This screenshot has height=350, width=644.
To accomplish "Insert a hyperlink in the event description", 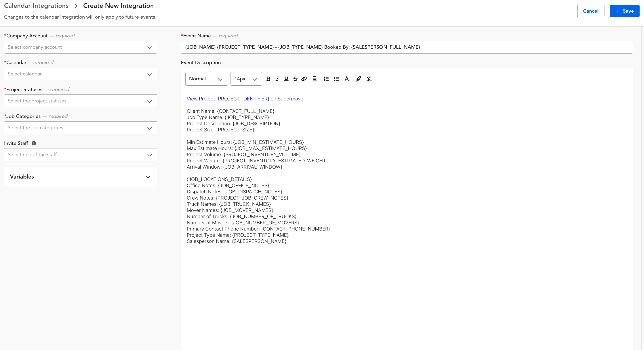I will [x=304, y=79].
